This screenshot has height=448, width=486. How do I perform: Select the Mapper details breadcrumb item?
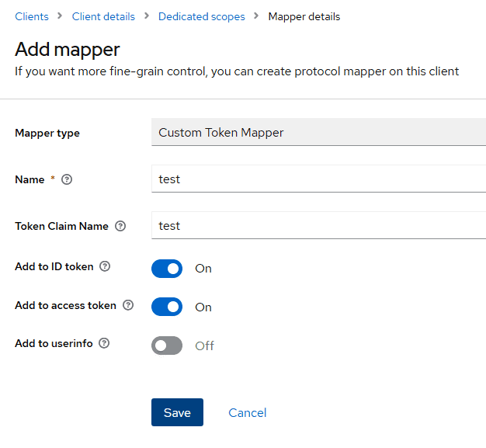tap(304, 16)
